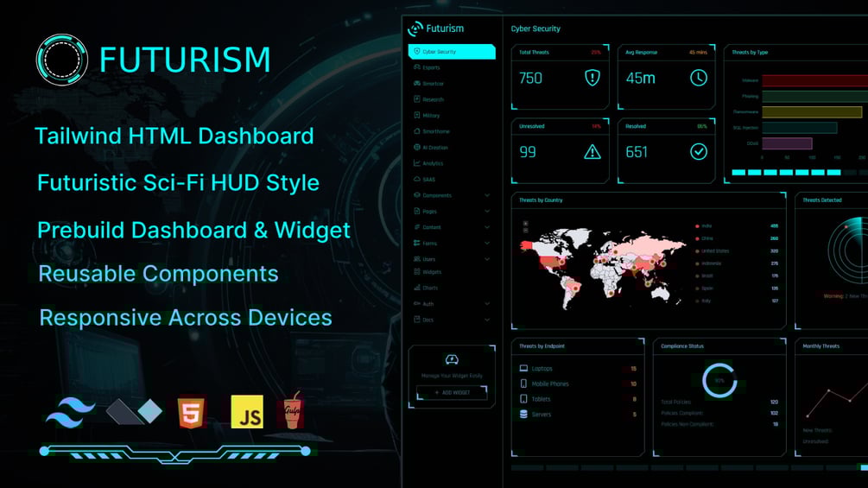
Task: Click the Smarthome house icon in sidebar
Action: 417,131
